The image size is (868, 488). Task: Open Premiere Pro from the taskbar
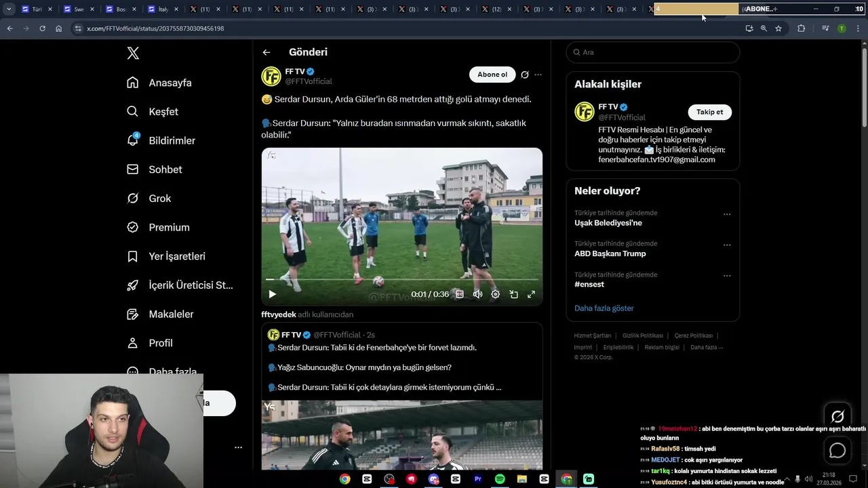[477, 479]
